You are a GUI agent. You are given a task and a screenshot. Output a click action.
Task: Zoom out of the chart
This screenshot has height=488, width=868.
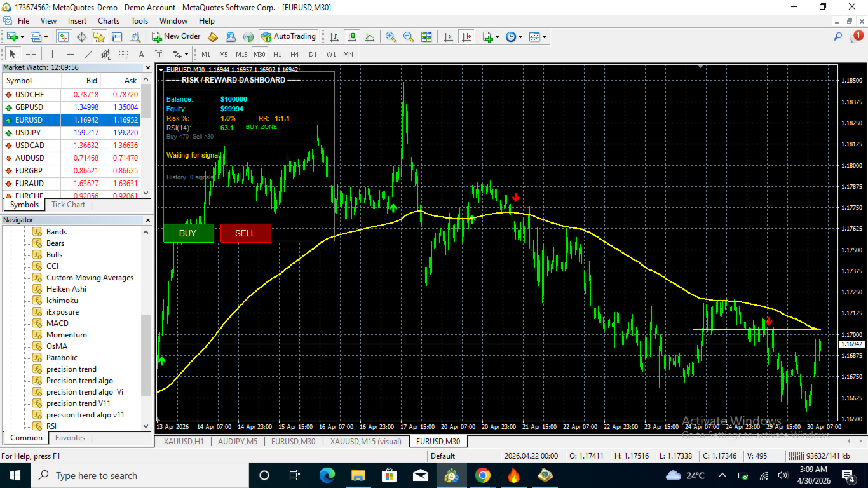click(x=409, y=37)
